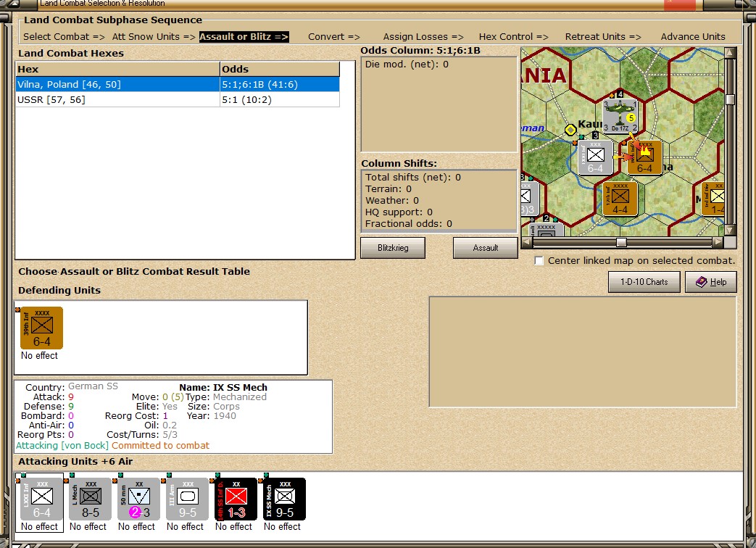Click the Advance Units phase step
This screenshot has width=756, height=548.
(x=693, y=37)
